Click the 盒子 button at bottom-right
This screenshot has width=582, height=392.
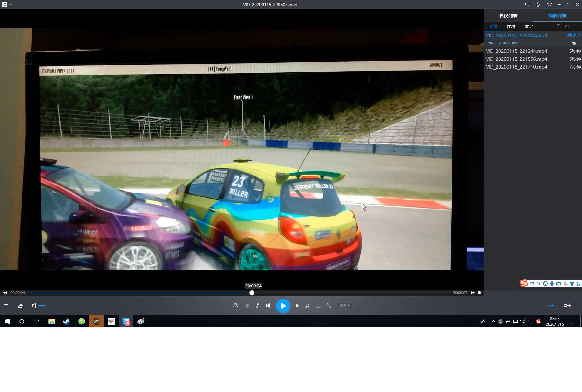coord(567,305)
